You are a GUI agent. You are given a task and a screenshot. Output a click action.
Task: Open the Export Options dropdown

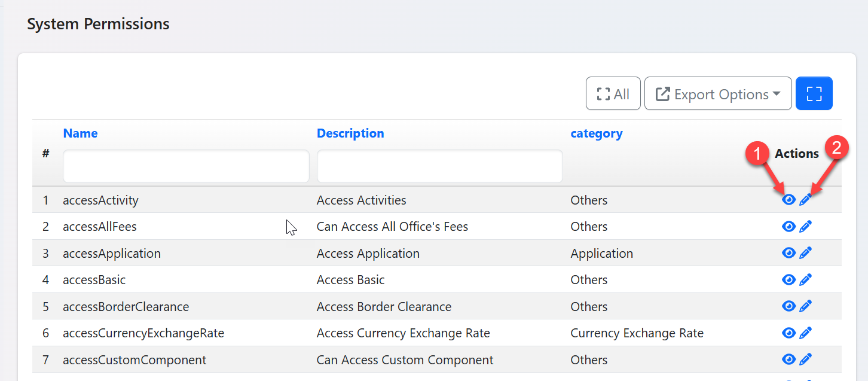pyautogui.click(x=718, y=94)
